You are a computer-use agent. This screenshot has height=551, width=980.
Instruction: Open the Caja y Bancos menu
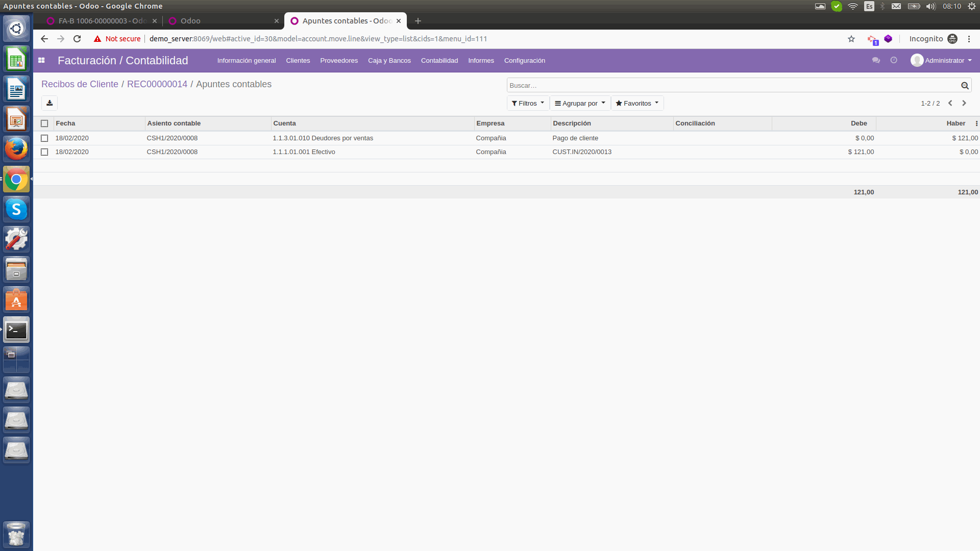tap(389, 60)
